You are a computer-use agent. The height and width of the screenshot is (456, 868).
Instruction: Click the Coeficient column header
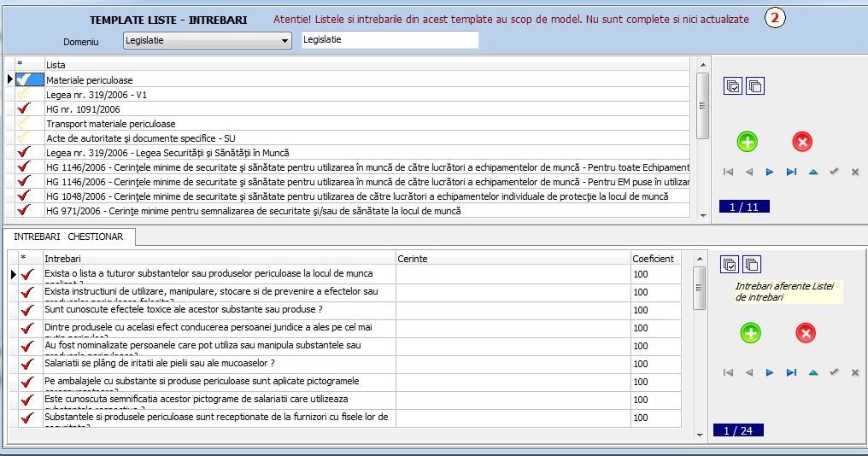(x=656, y=259)
